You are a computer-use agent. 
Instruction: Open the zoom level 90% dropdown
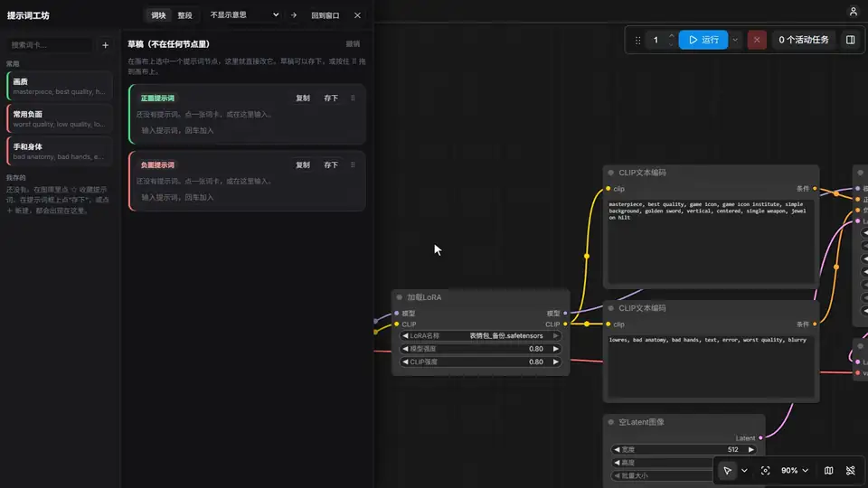[x=795, y=471]
